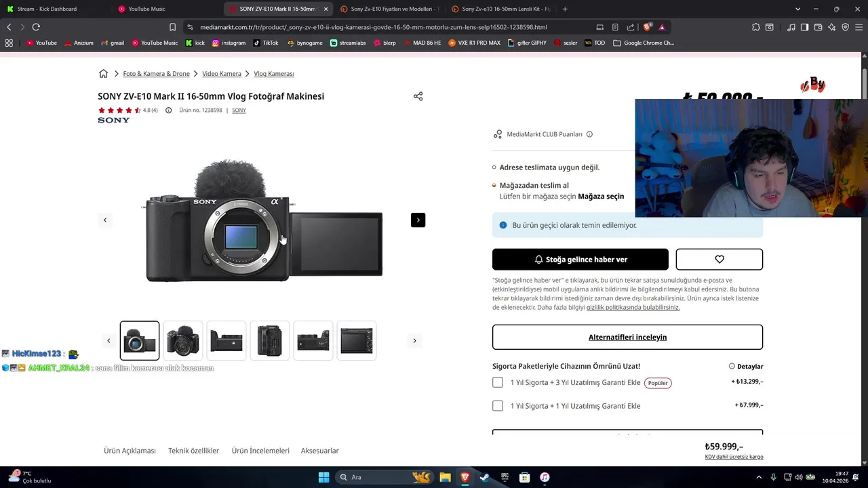Screen dimensions: 868x488
Task: Open Foto & Kamera & Drone breadcrumb
Action: [156, 73]
